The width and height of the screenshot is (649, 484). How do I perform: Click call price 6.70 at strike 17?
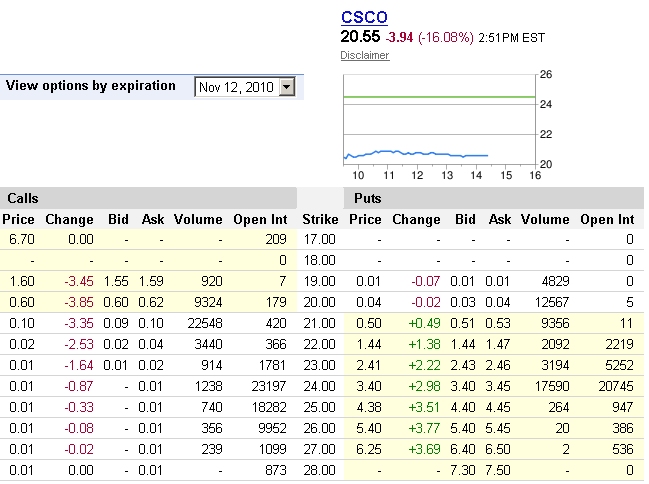[22, 239]
